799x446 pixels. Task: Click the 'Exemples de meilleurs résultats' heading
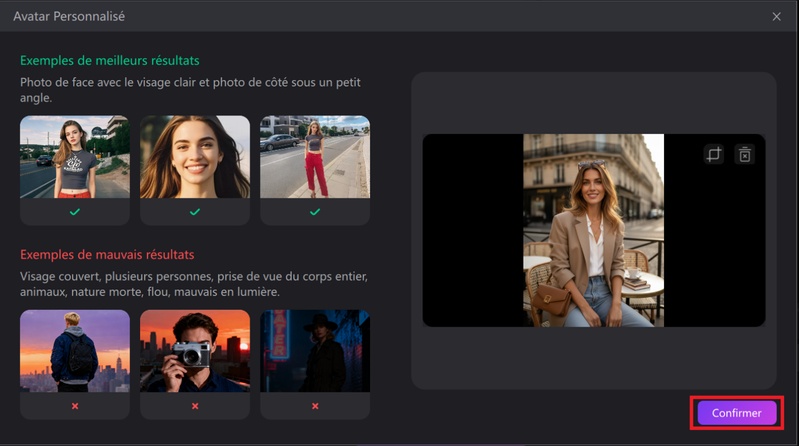point(110,61)
